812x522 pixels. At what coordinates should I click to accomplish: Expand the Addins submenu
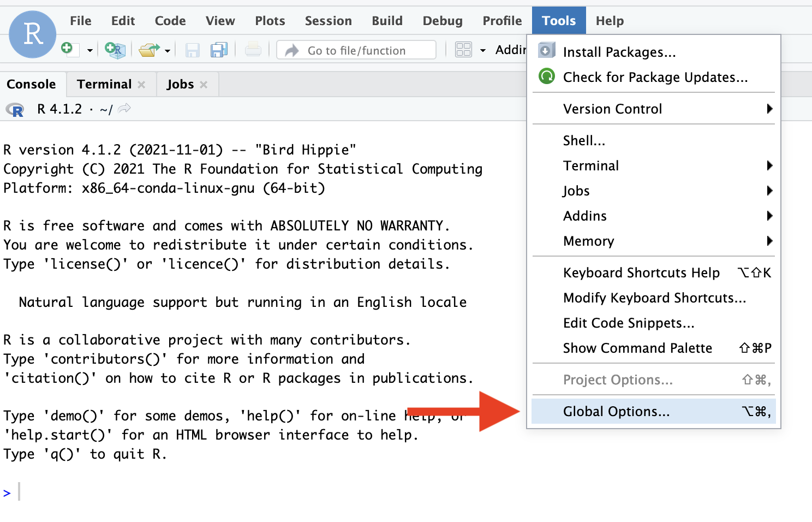[x=654, y=216]
